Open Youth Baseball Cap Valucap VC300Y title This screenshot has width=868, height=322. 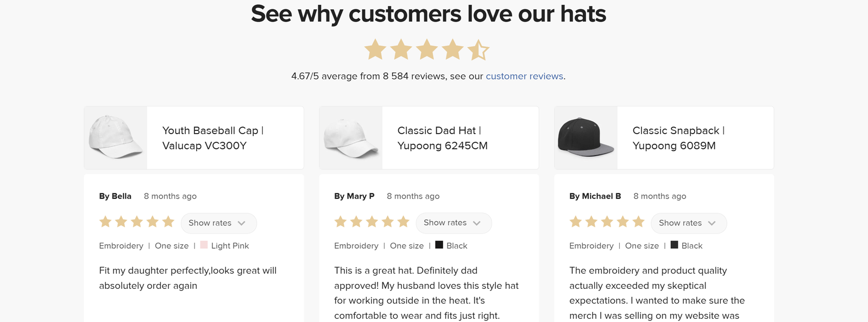(213, 138)
